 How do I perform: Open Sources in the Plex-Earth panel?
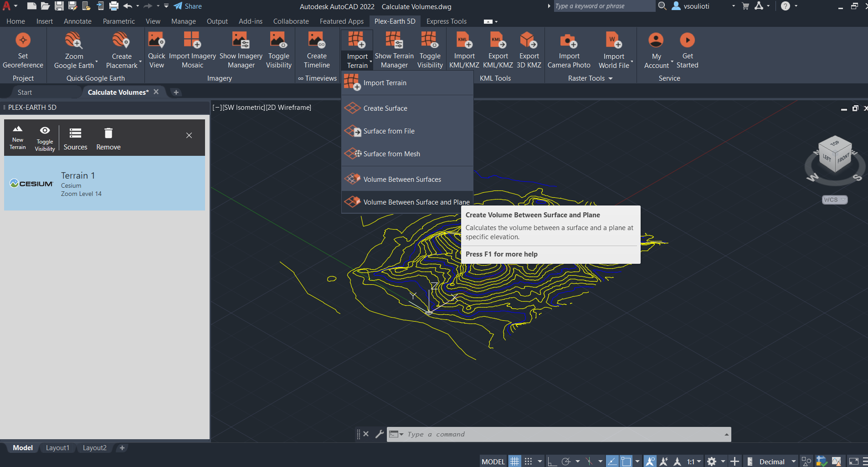(x=75, y=139)
